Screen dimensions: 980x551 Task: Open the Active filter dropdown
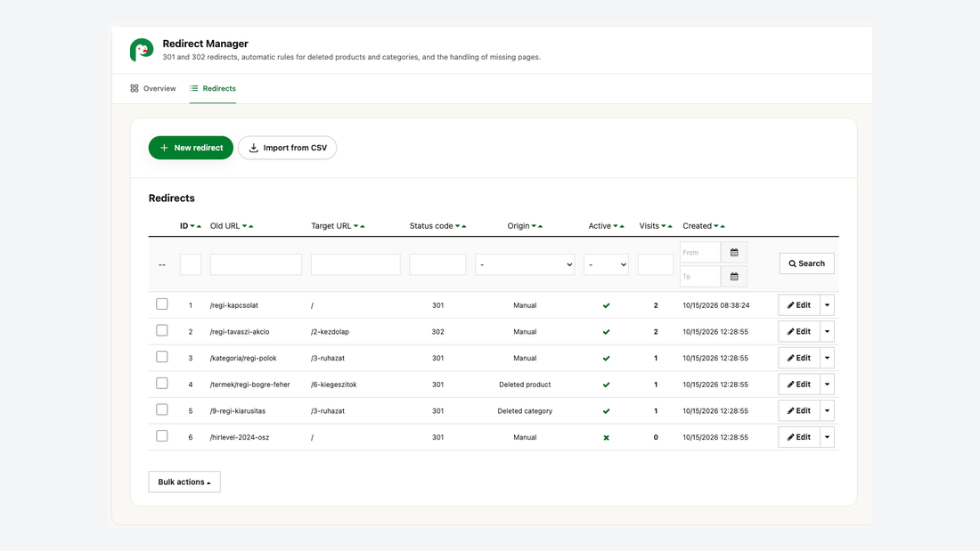(606, 264)
